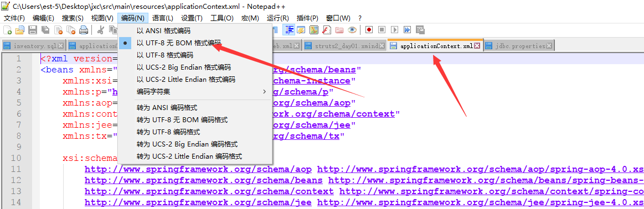Choose 转为 ANSI 编码格式
The width and height of the screenshot is (644, 209).
pyautogui.click(x=195, y=108)
